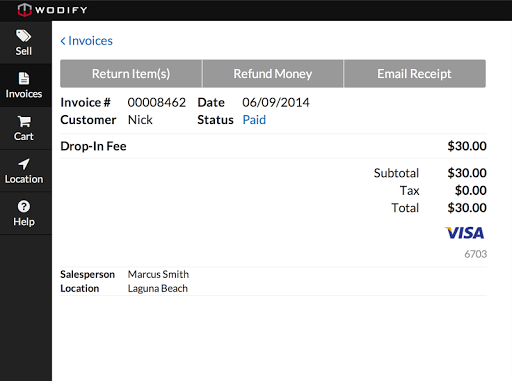Click the invoice number 00008462
The image size is (512, 381).
pos(157,102)
